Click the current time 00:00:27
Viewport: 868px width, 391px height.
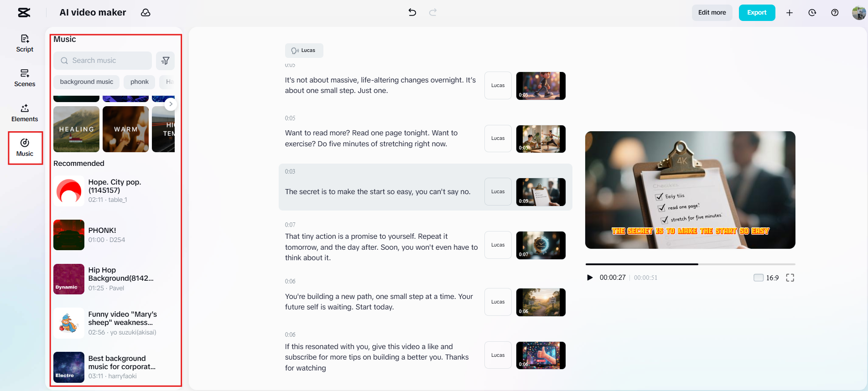pyautogui.click(x=613, y=278)
